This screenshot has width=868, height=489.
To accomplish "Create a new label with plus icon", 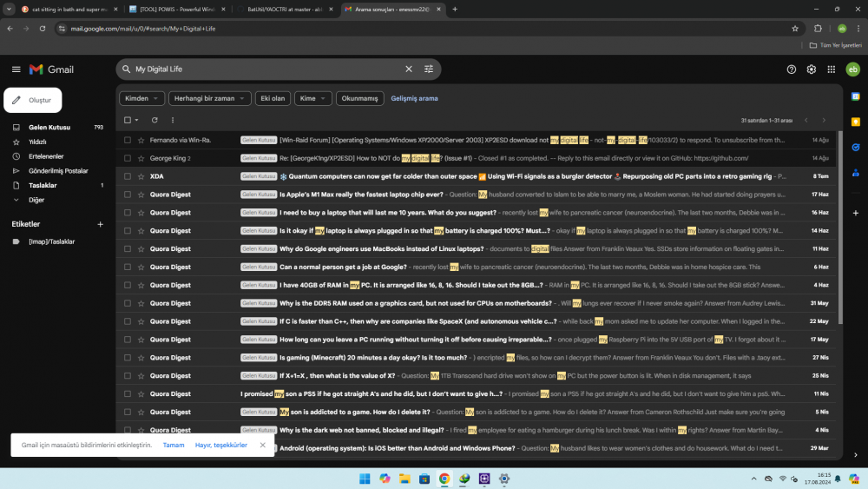I will click(x=100, y=224).
